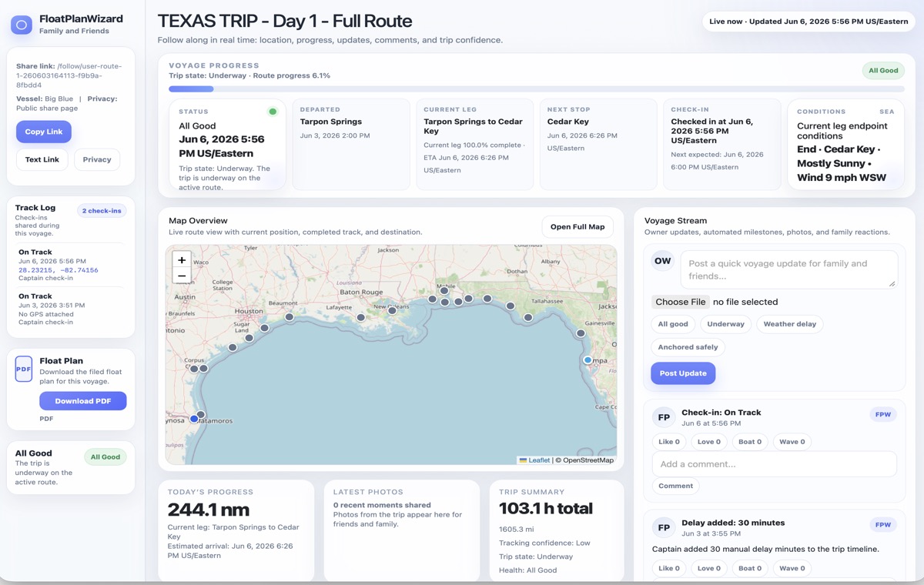This screenshot has width=924, height=585.
Task: Click the Text Link button
Action: click(42, 159)
